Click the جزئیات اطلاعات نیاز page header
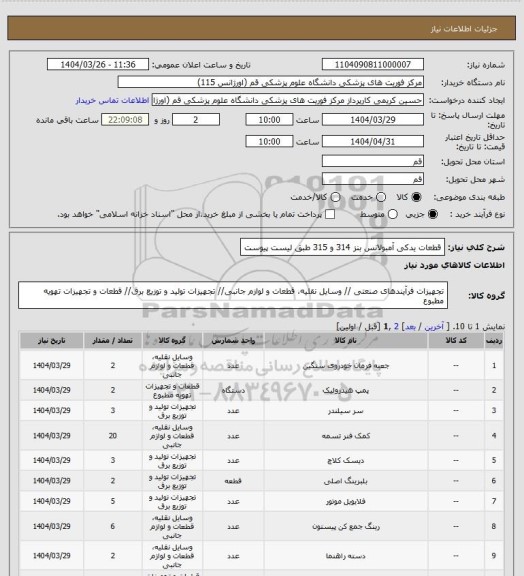 (x=464, y=29)
